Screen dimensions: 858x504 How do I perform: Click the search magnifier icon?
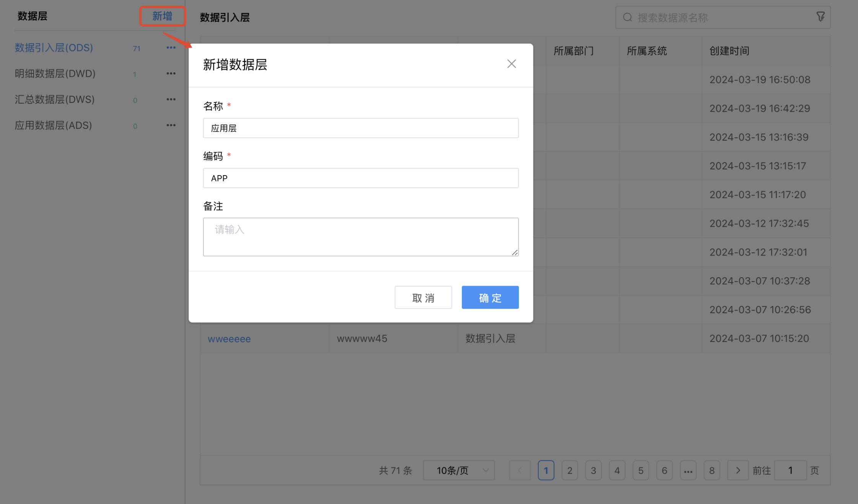(627, 17)
